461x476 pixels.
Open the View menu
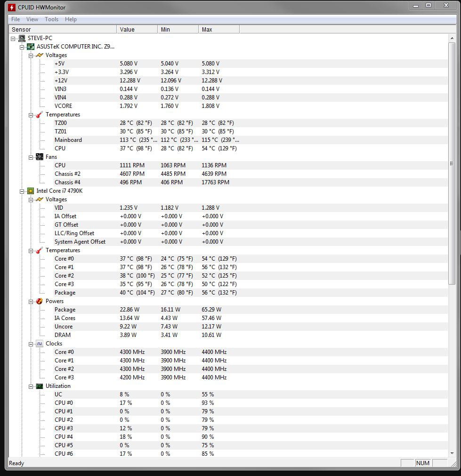click(x=32, y=19)
